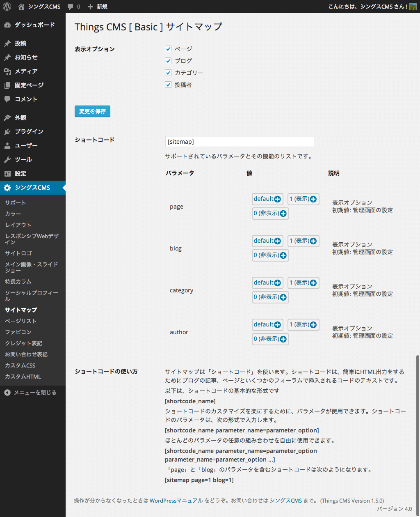Click the page vertical scrollbar
Screen dimensions: 420x517
pos(418,435)
